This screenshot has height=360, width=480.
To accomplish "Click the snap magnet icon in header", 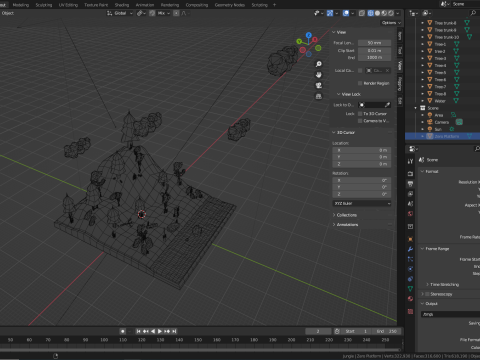I will [152, 13].
